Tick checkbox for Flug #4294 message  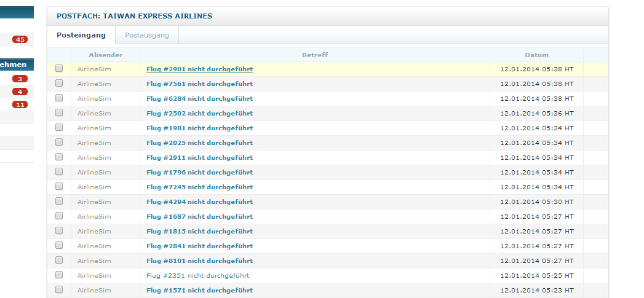click(59, 201)
